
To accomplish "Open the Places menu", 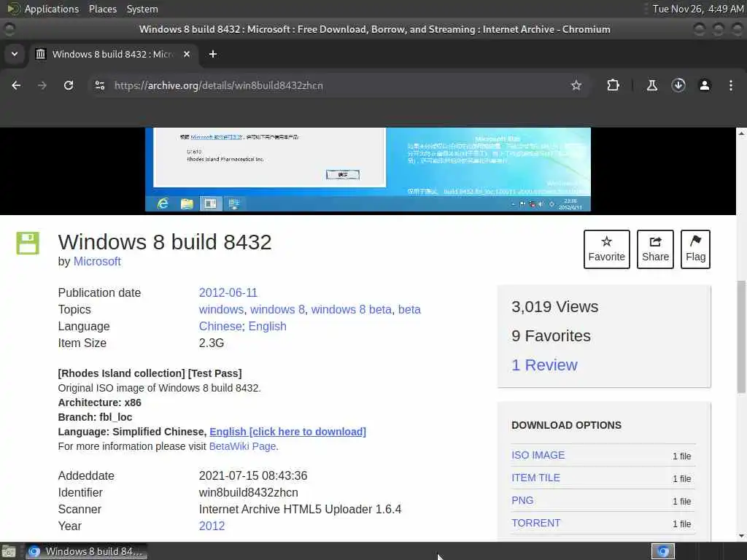I will coord(102,9).
